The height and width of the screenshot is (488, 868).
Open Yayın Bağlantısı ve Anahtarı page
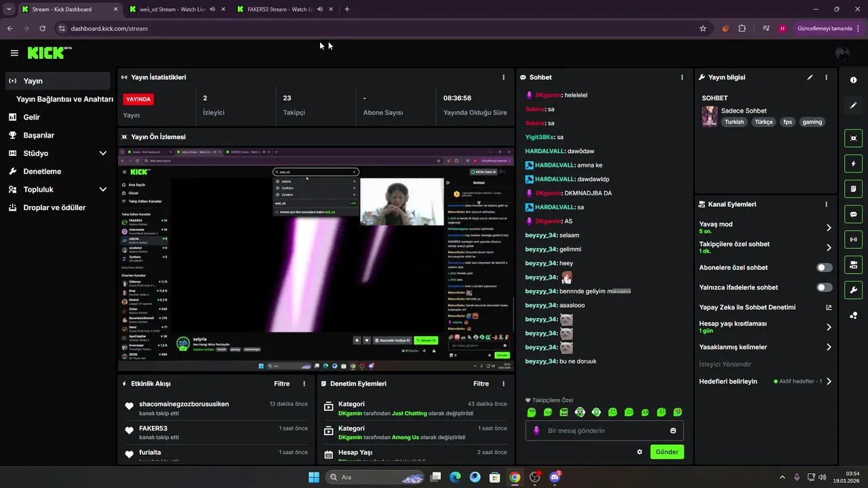(x=64, y=99)
